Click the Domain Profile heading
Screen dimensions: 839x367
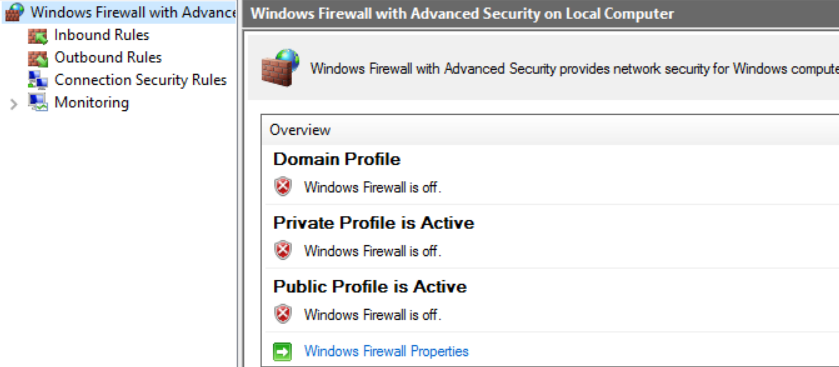pos(337,159)
